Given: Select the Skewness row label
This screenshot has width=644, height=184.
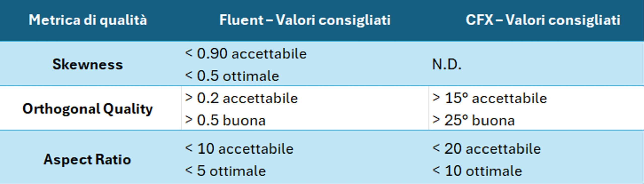Looking at the screenshot, I should tap(88, 64).
